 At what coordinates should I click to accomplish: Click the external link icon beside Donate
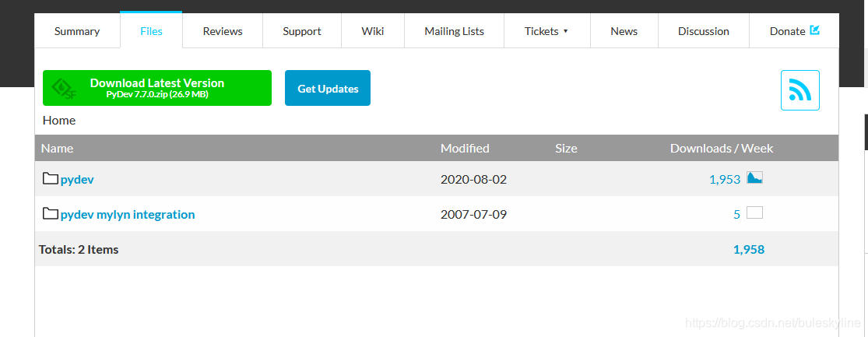click(x=815, y=30)
